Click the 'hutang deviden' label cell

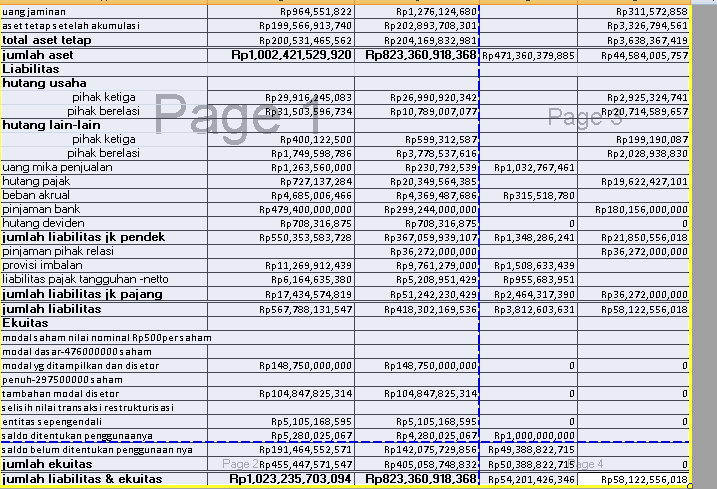tap(104, 223)
